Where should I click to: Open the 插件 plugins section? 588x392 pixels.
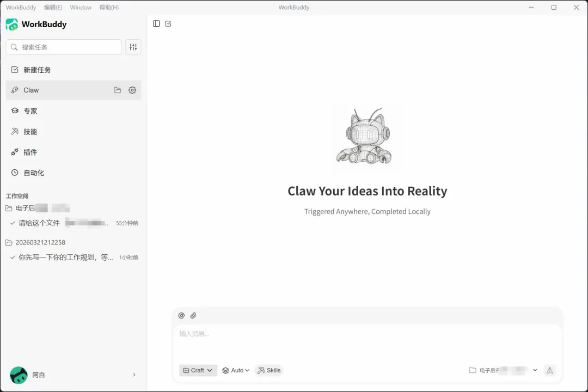(73, 152)
